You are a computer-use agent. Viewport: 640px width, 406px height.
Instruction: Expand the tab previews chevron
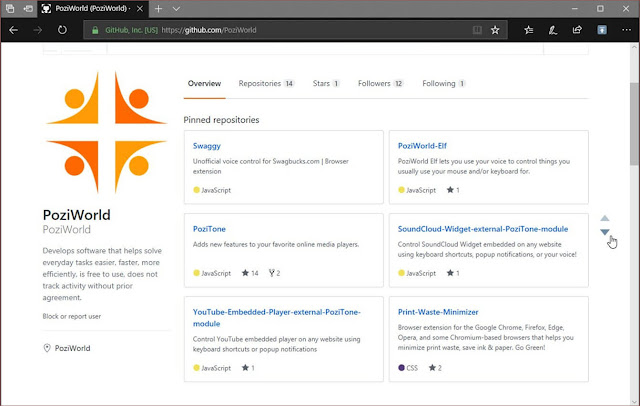(x=176, y=9)
